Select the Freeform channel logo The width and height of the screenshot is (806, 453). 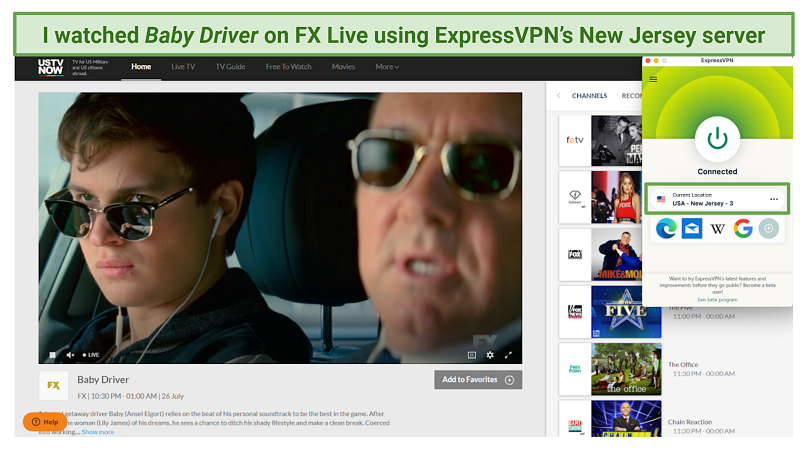575,369
